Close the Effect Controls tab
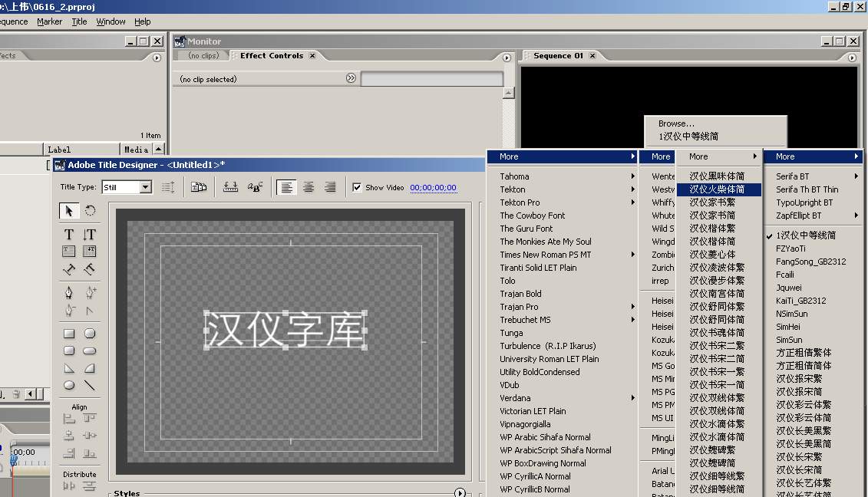The image size is (868, 497). click(312, 56)
